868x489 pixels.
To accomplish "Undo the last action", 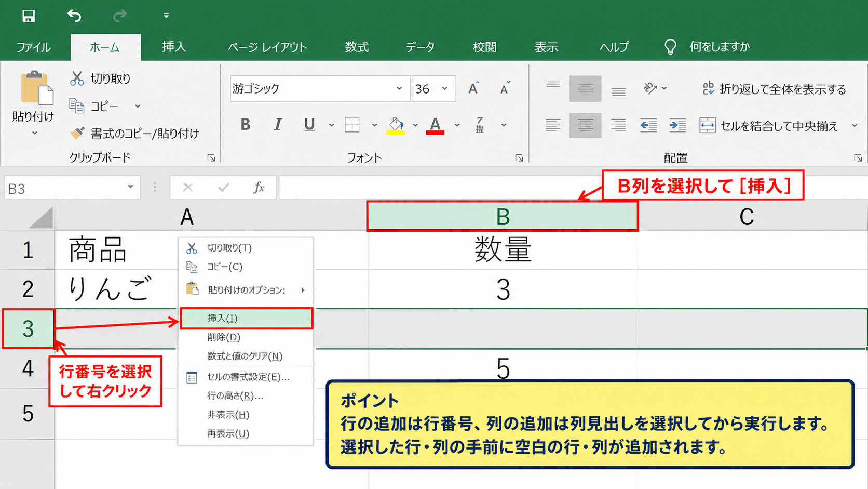I will click(74, 16).
